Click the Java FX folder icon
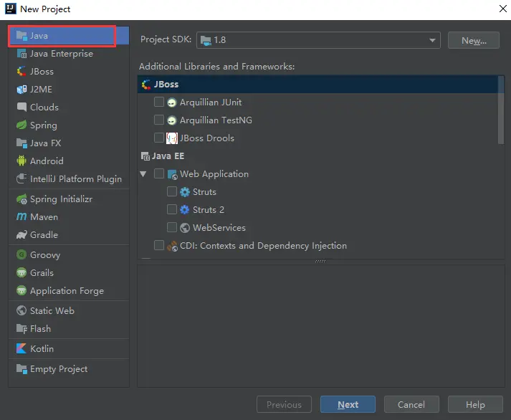The image size is (511, 420). [x=22, y=143]
